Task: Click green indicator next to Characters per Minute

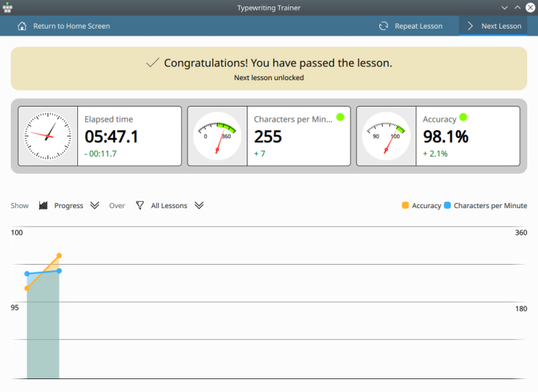Action: click(340, 117)
